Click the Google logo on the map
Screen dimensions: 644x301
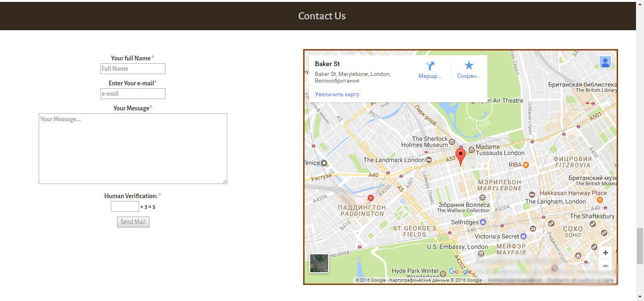point(460,272)
